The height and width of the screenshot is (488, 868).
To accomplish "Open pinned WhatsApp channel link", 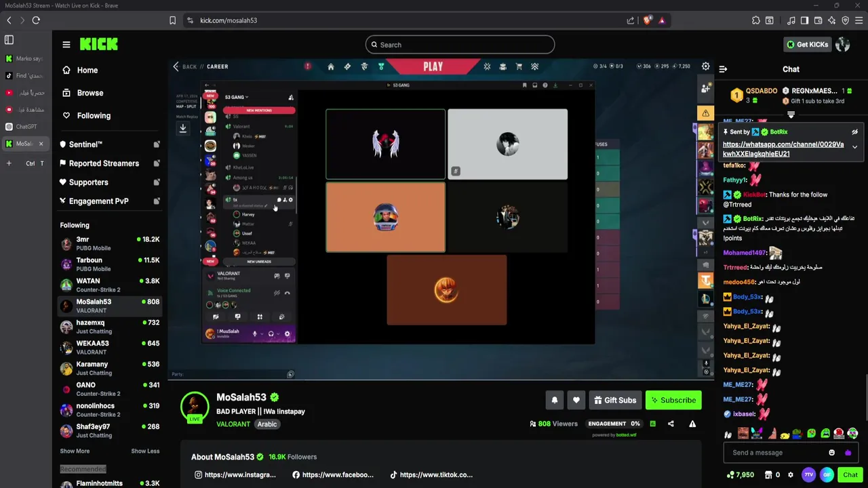I will tap(783, 149).
